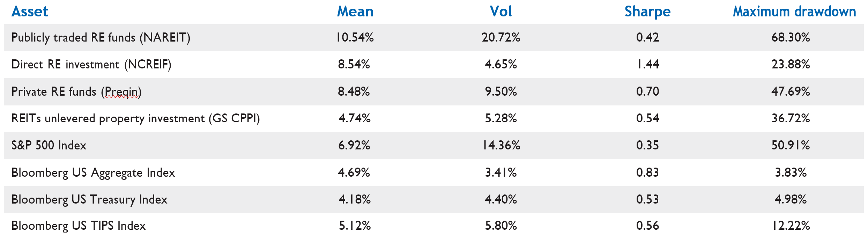The height and width of the screenshot is (243, 868).
Task: Click the 20.72% volatility cell
Action: [501, 37]
